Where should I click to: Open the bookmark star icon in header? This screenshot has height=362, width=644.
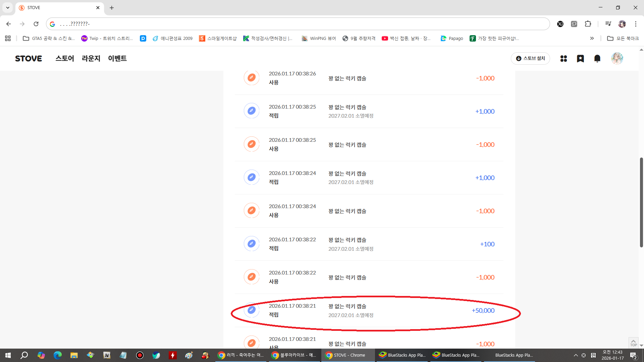point(580,58)
